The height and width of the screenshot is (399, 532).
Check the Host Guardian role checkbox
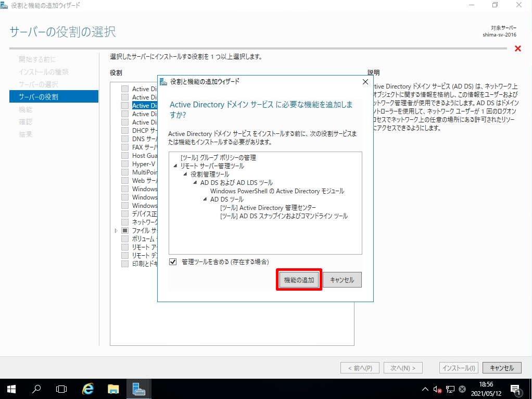[125, 156]
